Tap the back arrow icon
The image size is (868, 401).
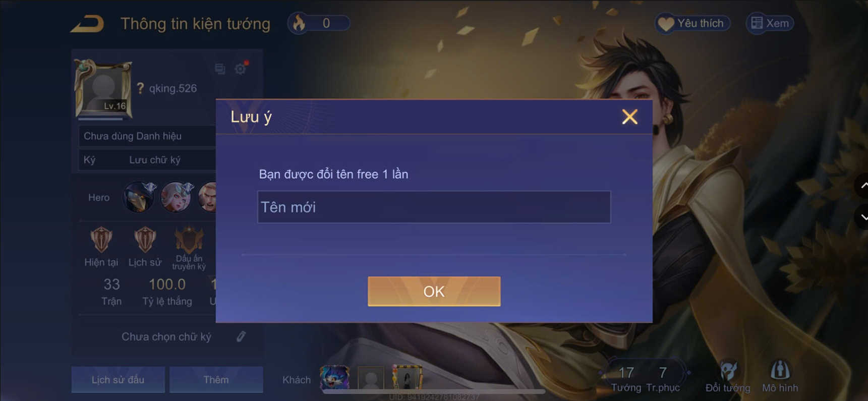click(88, 24)
